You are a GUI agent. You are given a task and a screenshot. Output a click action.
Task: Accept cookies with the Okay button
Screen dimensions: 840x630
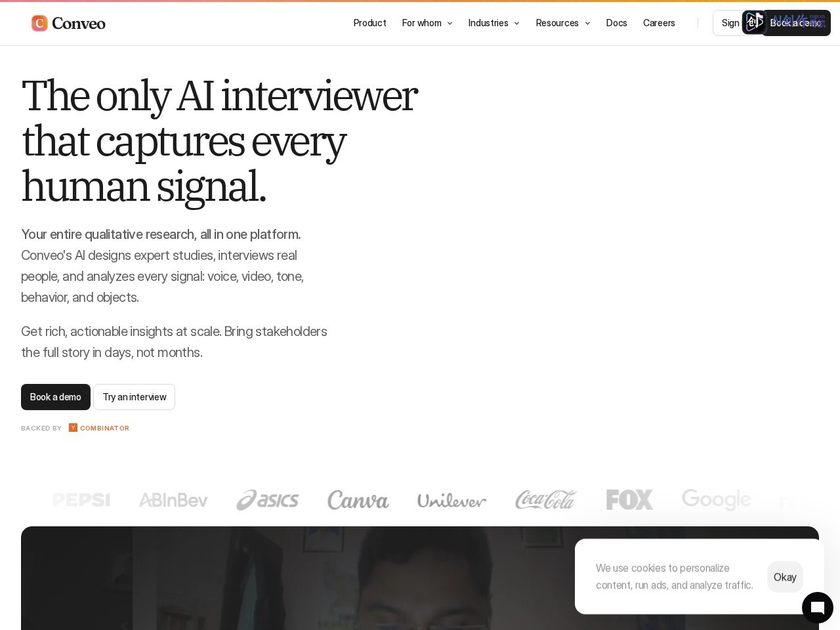coord(785,577)
